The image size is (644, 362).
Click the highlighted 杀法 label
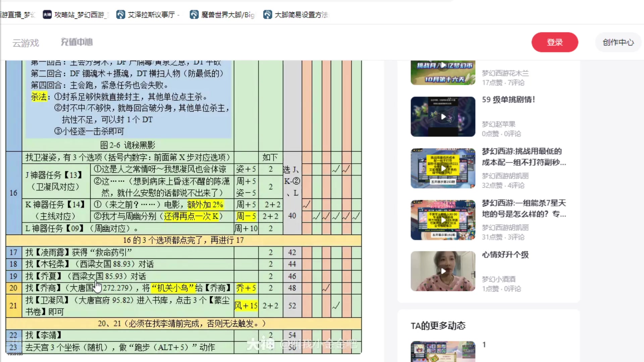(x=39, y=97)
